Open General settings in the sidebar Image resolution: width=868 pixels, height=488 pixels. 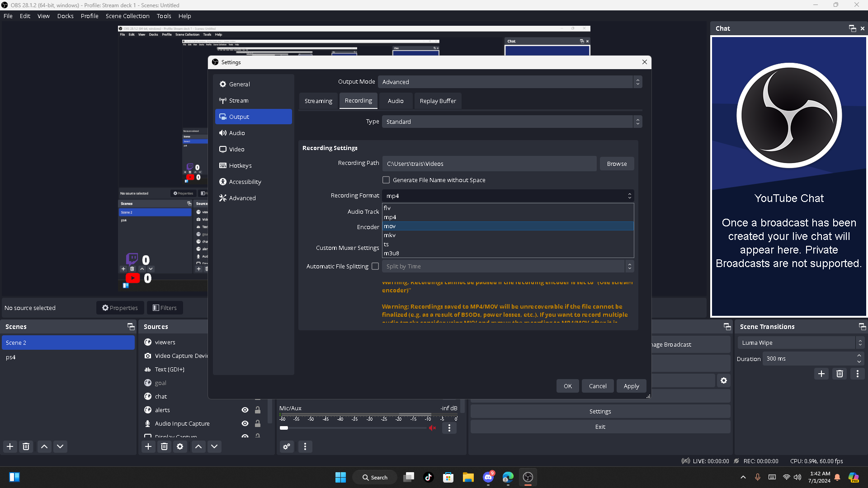pos(253,84)
